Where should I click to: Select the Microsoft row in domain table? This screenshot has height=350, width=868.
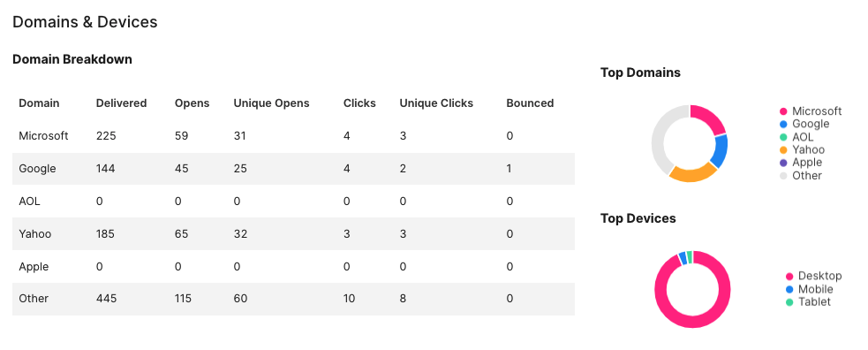click(293, 136)
